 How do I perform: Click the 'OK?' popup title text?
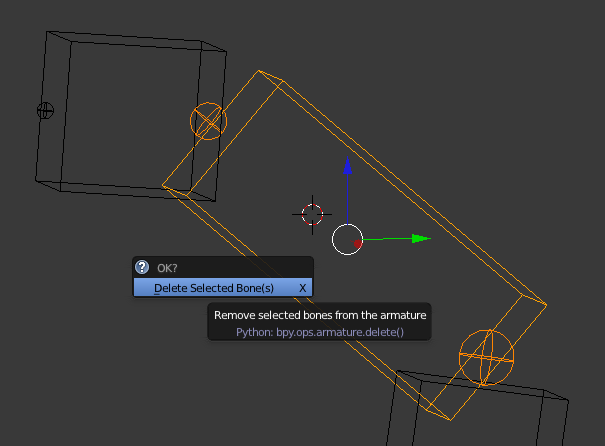[x=167, y=268]
